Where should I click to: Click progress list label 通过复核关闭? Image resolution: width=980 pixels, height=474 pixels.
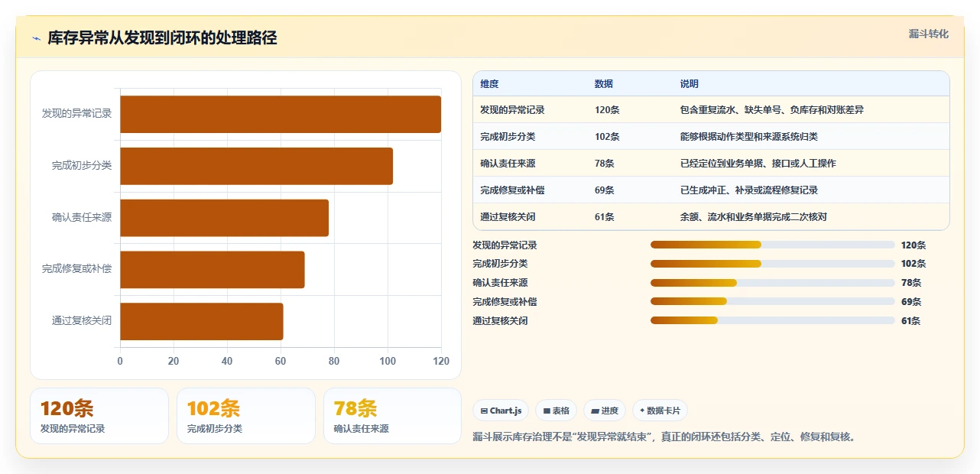500,321
